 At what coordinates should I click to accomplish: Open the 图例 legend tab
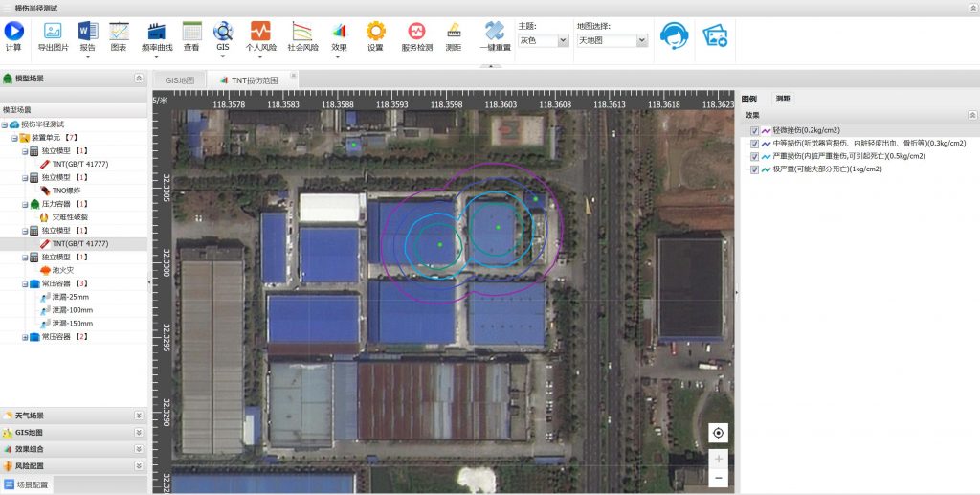pos(748,99)
